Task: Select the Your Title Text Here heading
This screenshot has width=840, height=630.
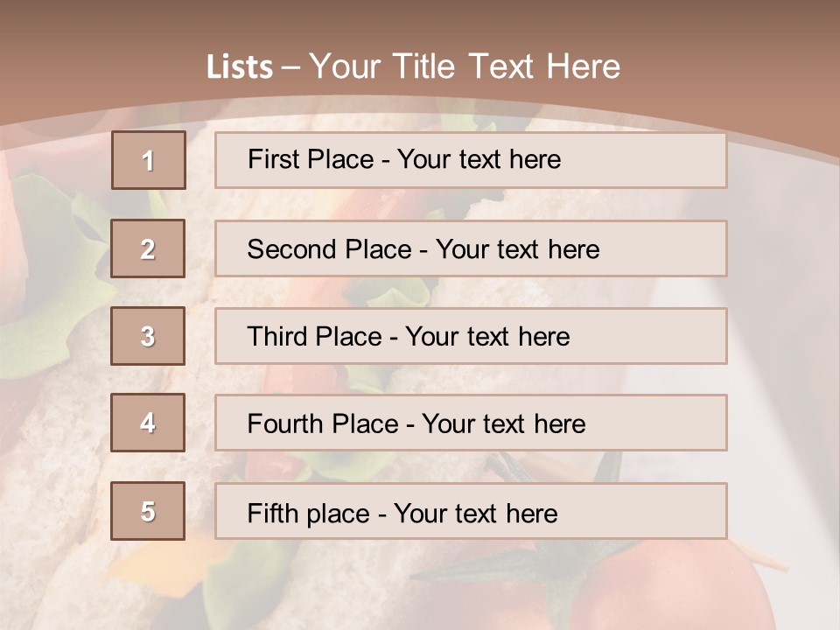Action: pos(465,66)
